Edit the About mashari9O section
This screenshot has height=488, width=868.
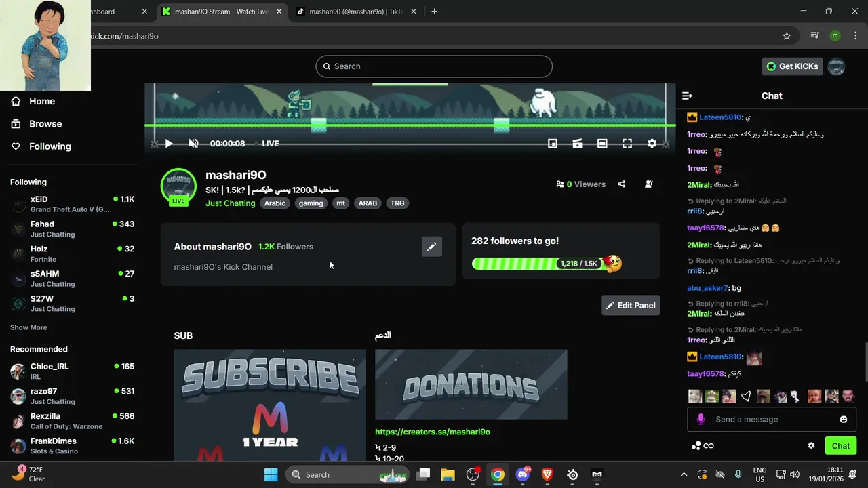pos(431,247)
